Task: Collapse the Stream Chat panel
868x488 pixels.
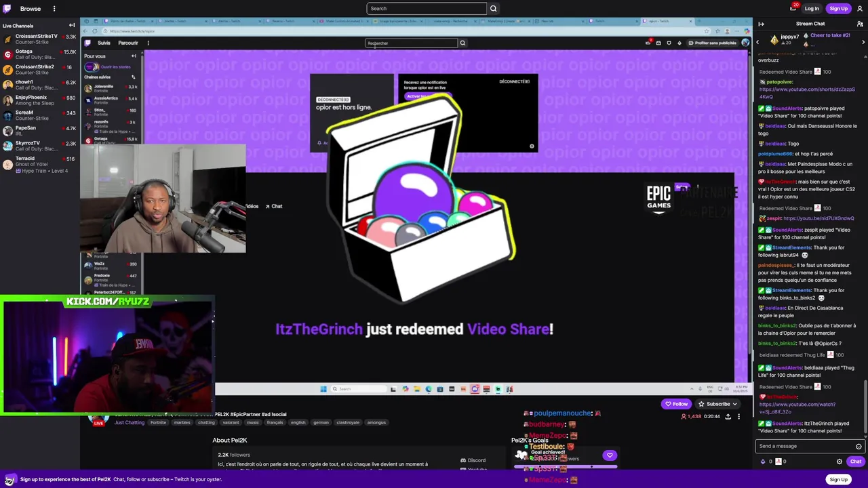Action: click(761, 24)
